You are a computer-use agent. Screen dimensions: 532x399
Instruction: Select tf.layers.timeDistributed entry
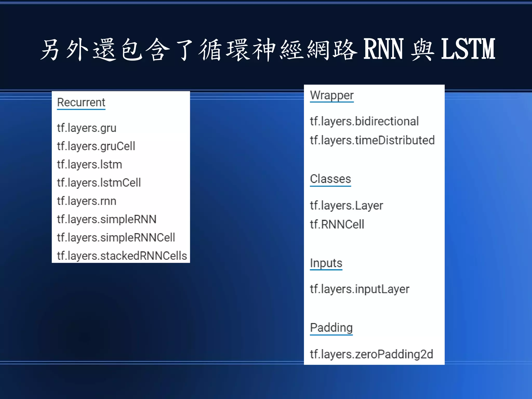coord(372,140)
